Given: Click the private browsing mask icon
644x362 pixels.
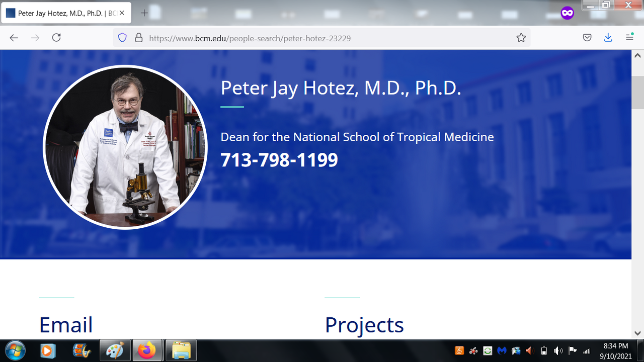Looking at the screenshot, I should (x=567, y=13).
